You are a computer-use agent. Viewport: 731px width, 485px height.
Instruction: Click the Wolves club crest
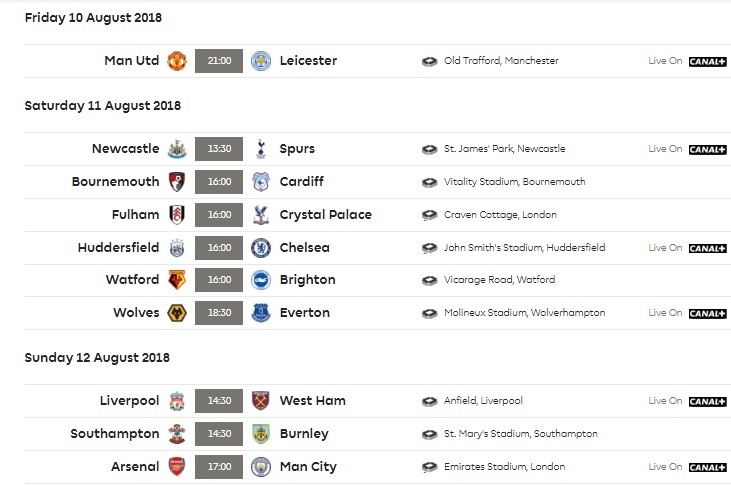pyautogui.click(x=177, y=313)
